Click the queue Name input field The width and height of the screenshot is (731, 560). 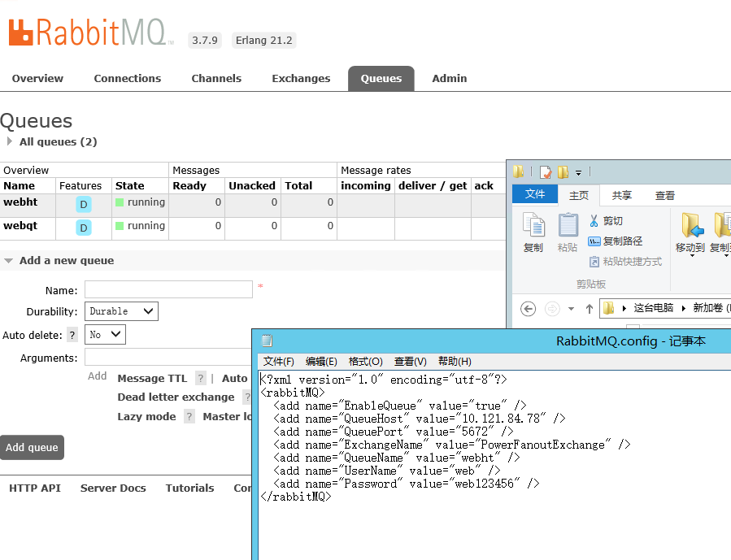pos(168,289)
